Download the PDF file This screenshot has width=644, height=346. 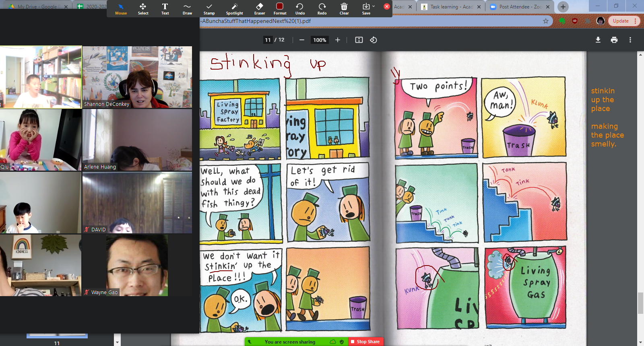pos(598,40)
